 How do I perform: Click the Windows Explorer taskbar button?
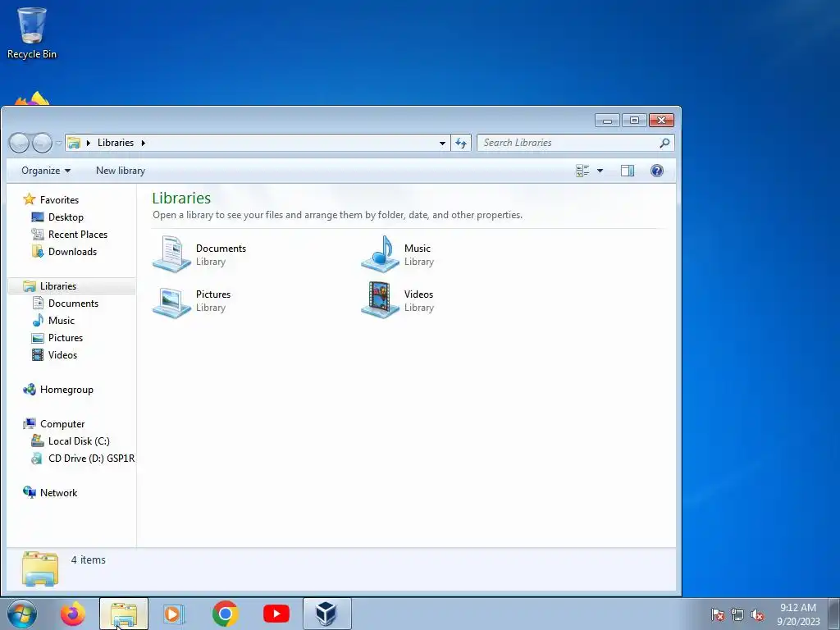tap(124, 614)
